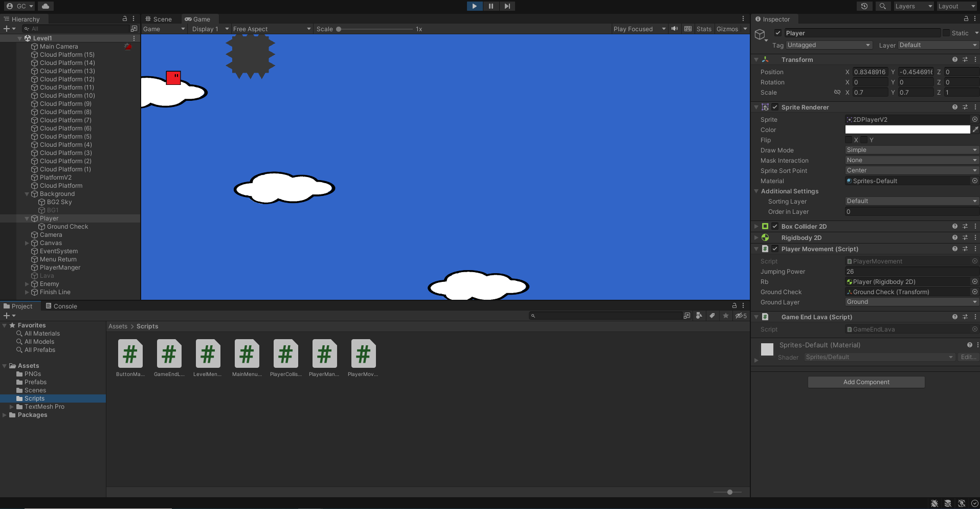Collapse the Transform component
Image resolution: width=980 pixels, height=509 pixels.
pyautogui.click(x=756, y=59)
